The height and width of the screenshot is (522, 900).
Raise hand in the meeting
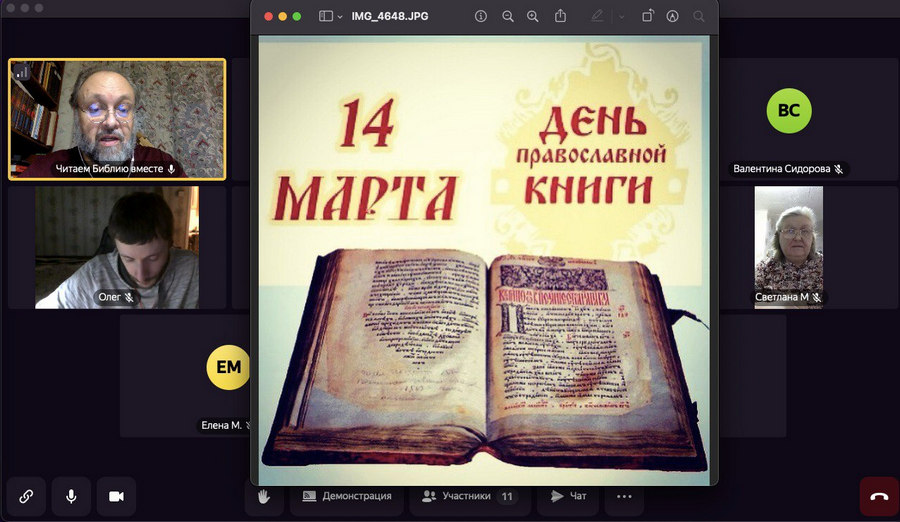(264, 496)
